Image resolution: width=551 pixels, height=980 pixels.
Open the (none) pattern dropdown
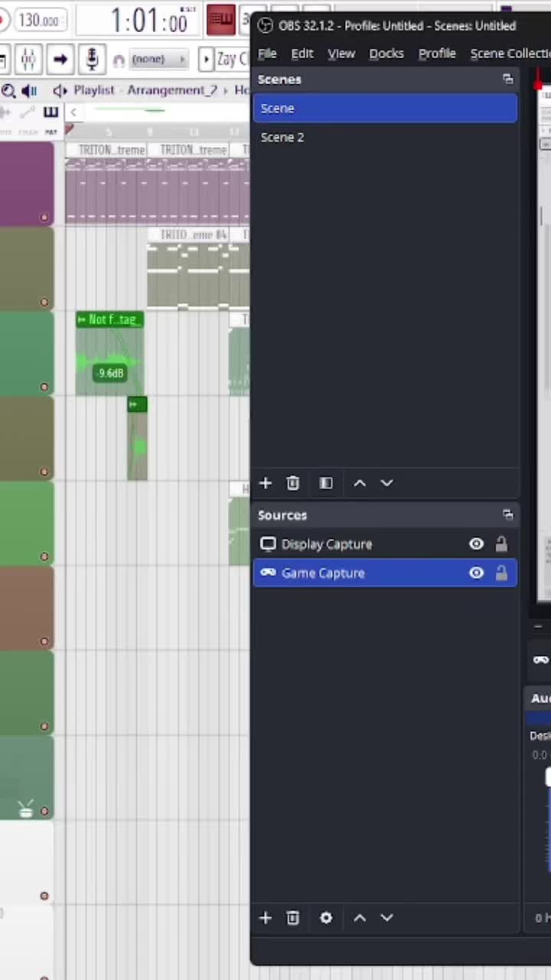point(158,59)
